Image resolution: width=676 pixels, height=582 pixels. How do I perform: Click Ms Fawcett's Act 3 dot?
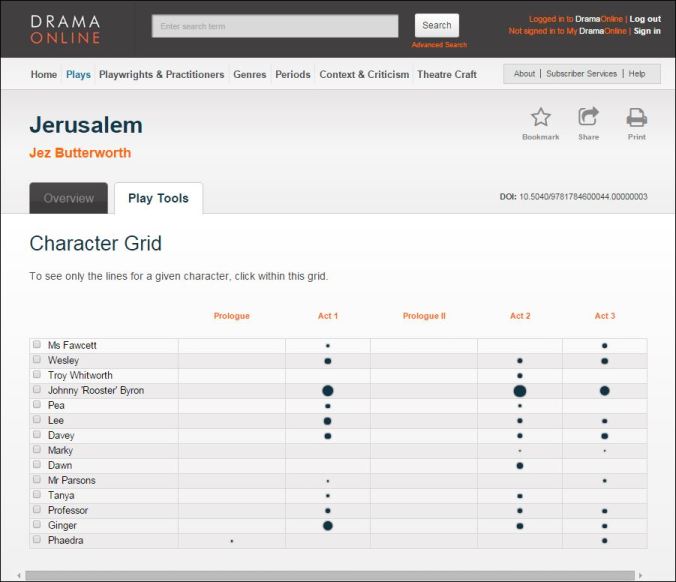pyautogui.click(x=604, y=346)
